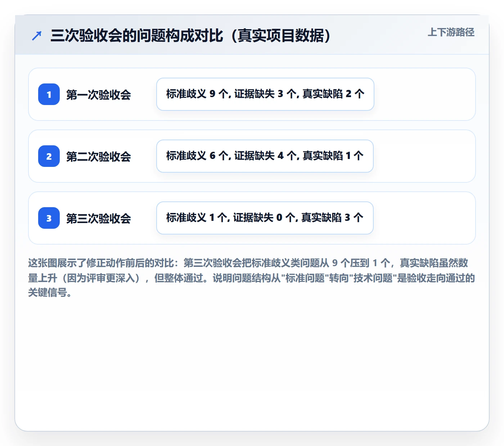504x446 pixels.
Task: Click the numbered badge 3
Action: tap(49, 218)
